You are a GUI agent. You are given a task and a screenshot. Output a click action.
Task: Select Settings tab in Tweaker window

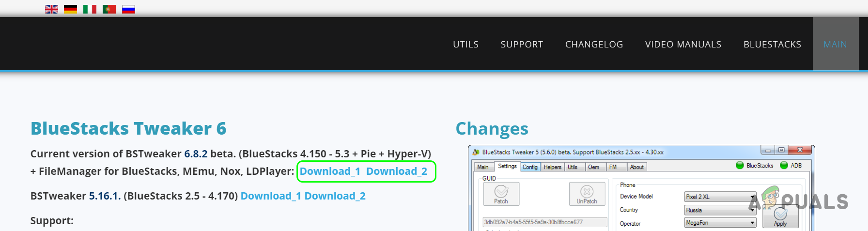coord(507,166)
